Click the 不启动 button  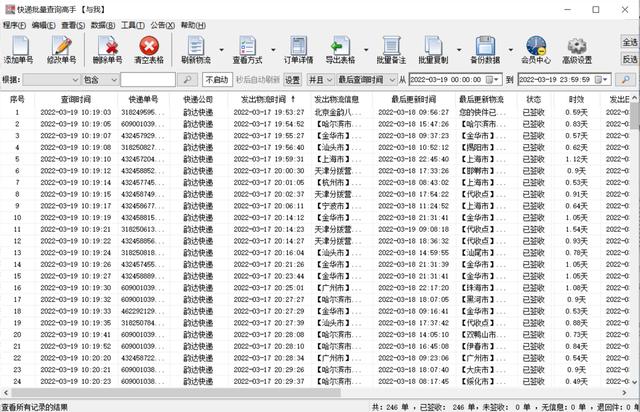click(217, 80)
